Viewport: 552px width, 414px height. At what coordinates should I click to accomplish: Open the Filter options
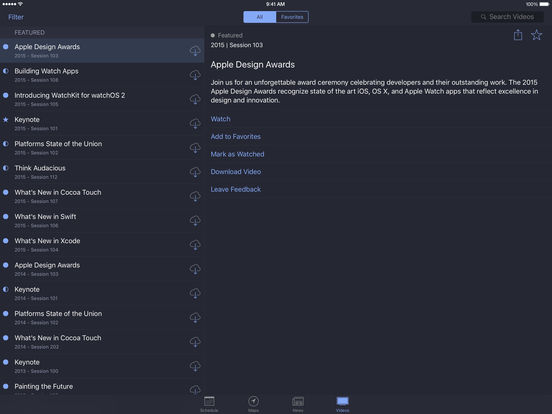(x=16, y=17)
